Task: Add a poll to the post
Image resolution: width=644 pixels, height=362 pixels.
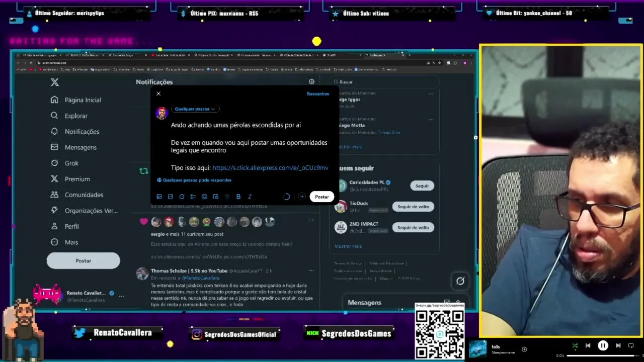Action: (193, 197)
